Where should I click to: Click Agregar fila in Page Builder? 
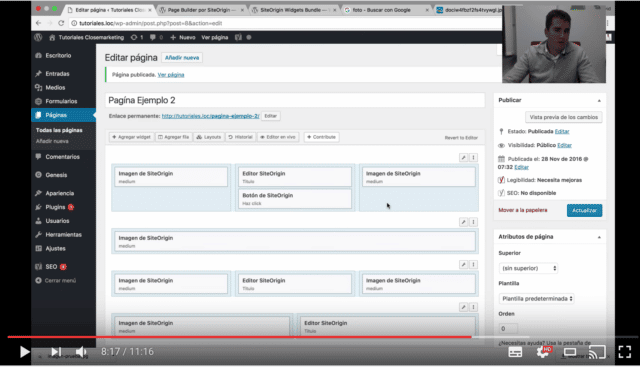tap(173, 137)
